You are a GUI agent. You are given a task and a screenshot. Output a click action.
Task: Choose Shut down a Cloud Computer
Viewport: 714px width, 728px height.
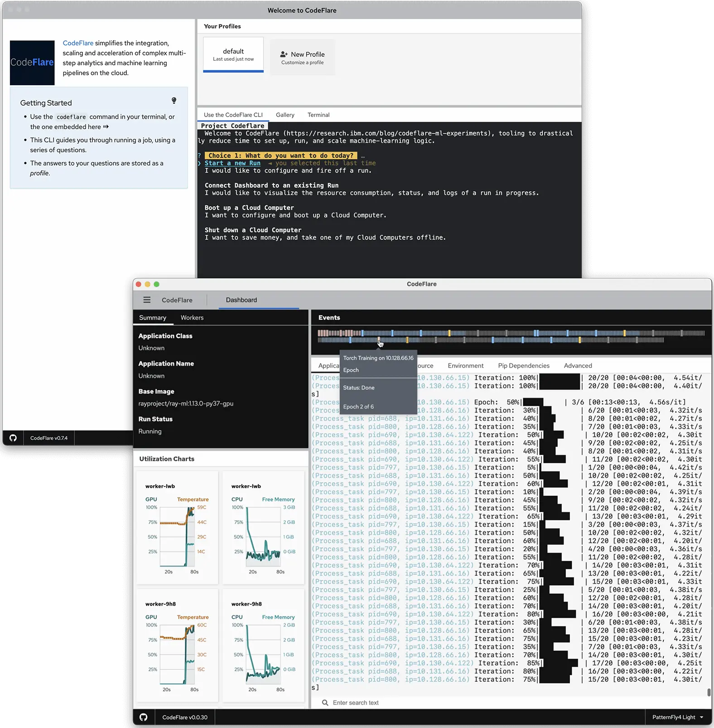pyautogui.click(x=253, y=230)
